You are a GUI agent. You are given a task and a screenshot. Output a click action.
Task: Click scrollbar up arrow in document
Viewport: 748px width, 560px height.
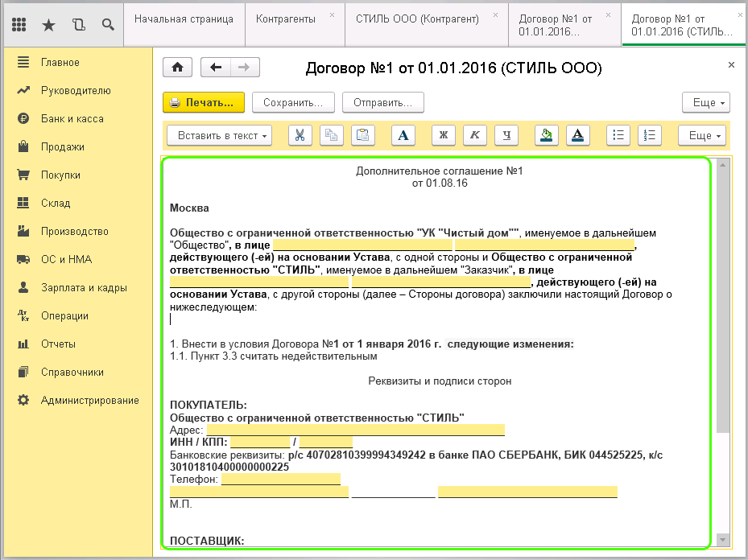(x=723, y=165)
